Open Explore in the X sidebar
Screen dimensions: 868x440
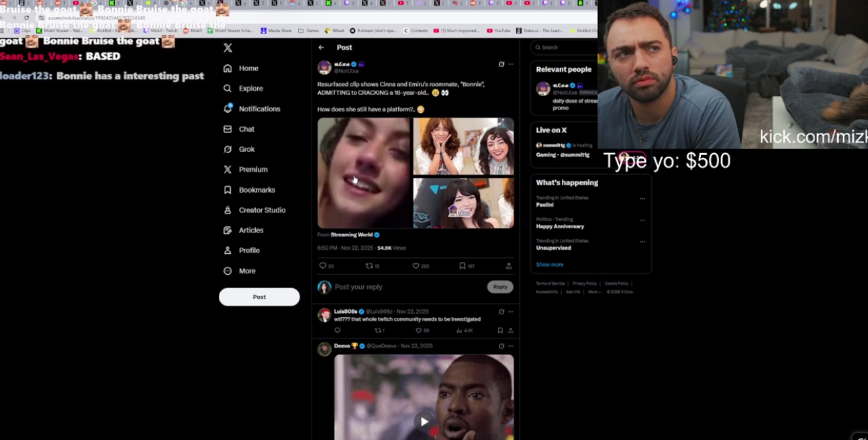[243, 89]
